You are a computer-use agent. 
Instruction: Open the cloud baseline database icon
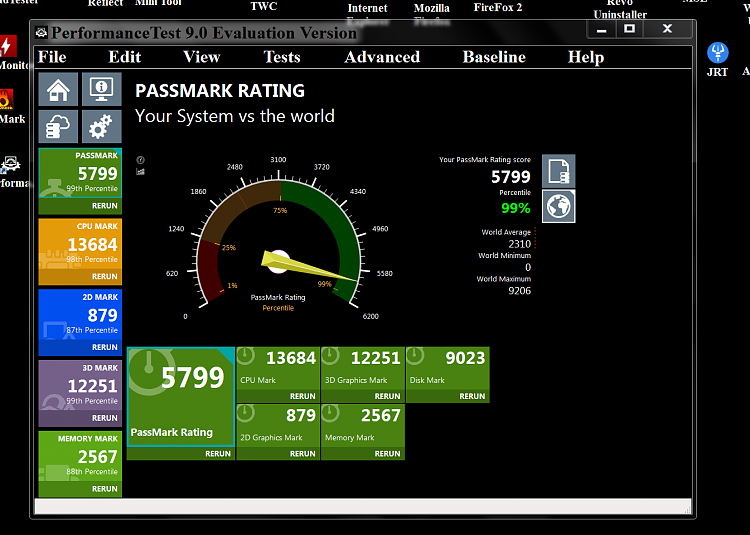[58, 126]
